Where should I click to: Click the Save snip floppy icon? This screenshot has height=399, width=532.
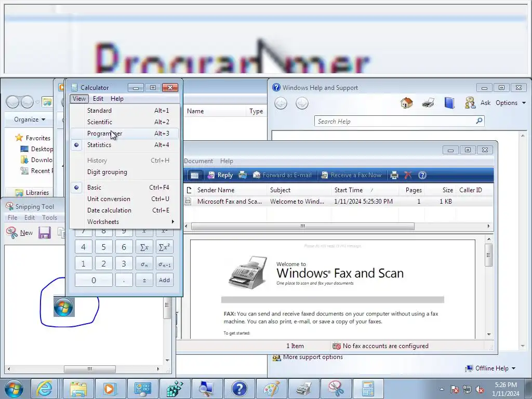(x=45, y=233)
